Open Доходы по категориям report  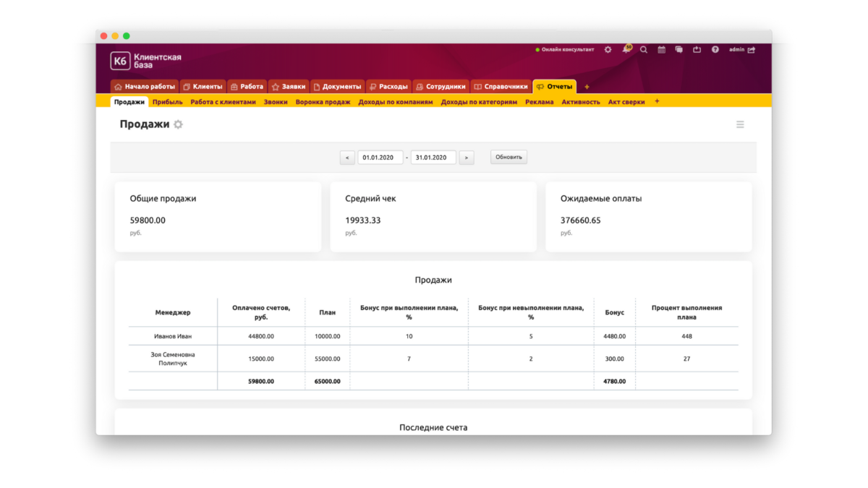(x=480, y=102)
